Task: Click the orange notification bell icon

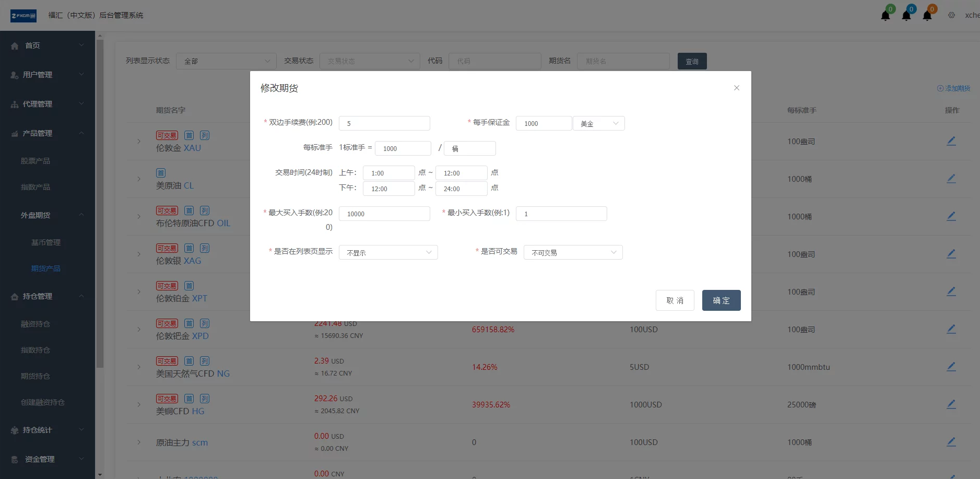Action: pos(929,14)
